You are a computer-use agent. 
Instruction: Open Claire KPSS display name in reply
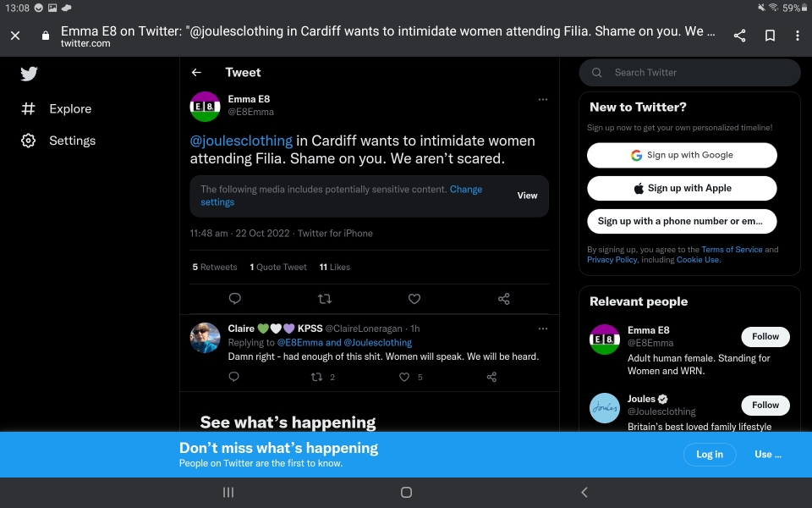(x=275, y=329)
